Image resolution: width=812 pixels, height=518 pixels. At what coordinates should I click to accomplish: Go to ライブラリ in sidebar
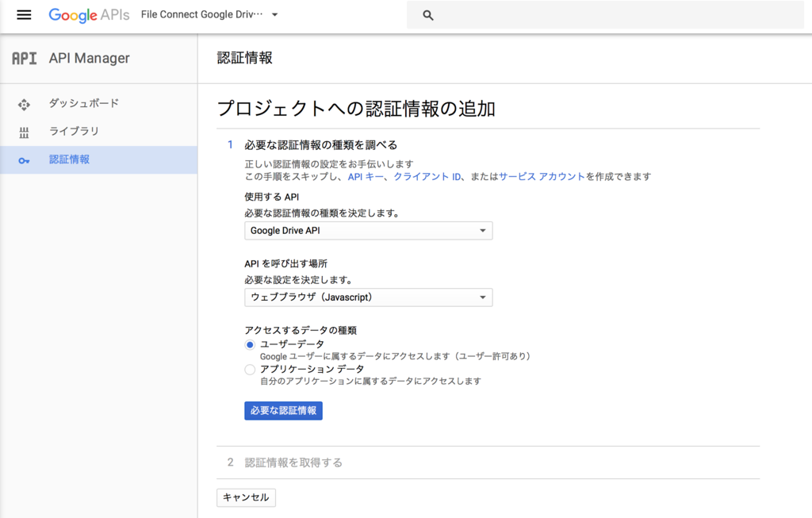pos(98,132)
